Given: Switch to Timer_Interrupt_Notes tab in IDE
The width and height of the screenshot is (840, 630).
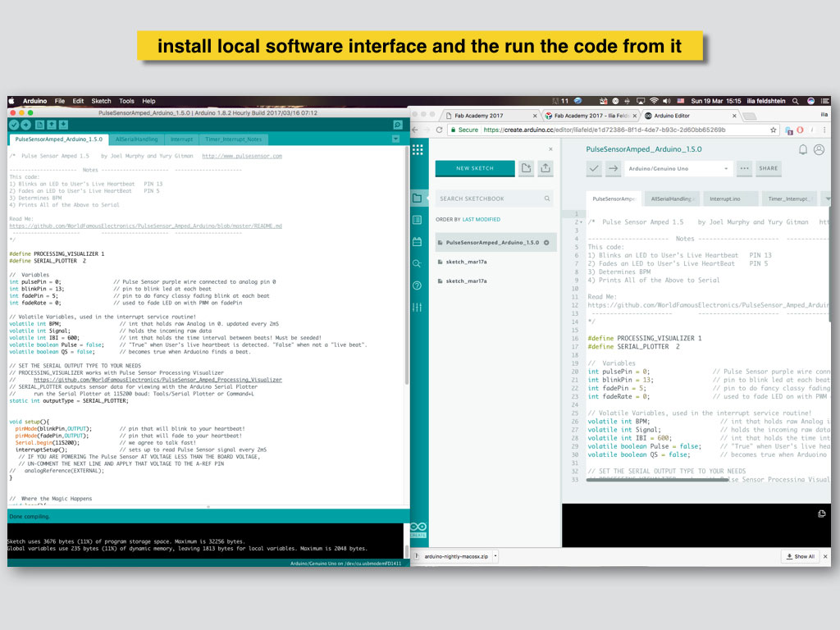Looking at the screenshot, I should click(x=233, y=139).
